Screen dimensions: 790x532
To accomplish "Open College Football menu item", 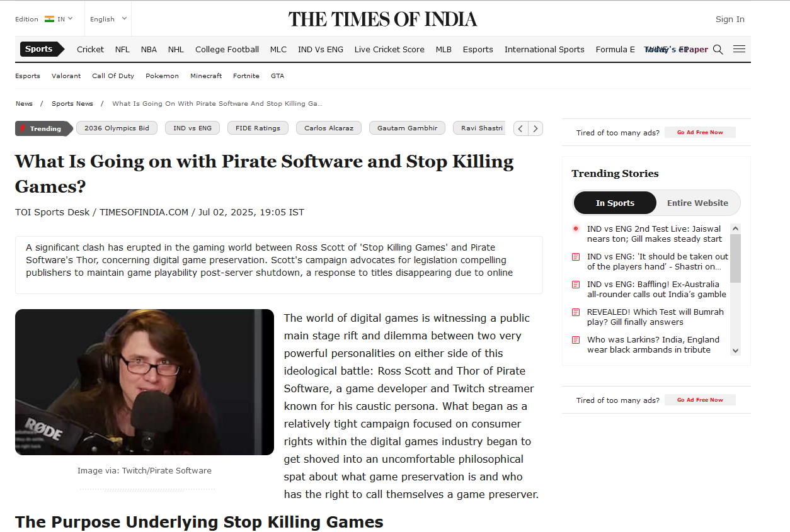I will tap(227, 49).
